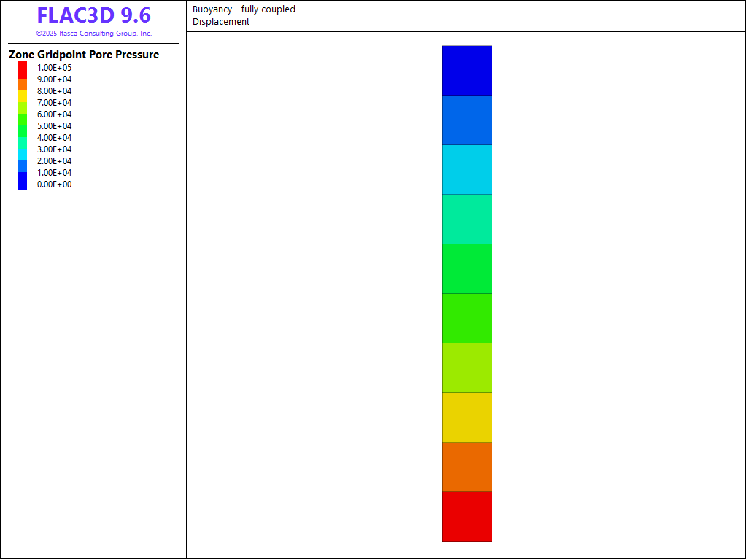Select the yellow-green zone in the column
Image resolution: width=747 pixels, height=560 pixels.
pos(467,367)
